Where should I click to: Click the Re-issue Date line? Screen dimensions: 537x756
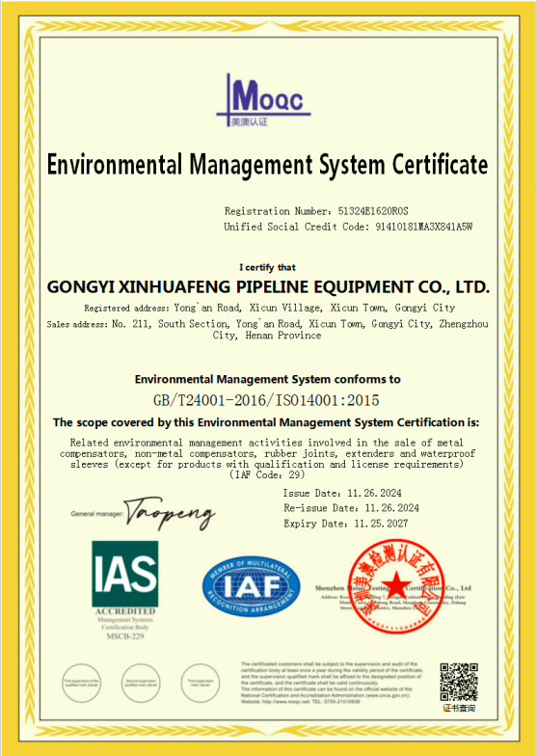351,508
